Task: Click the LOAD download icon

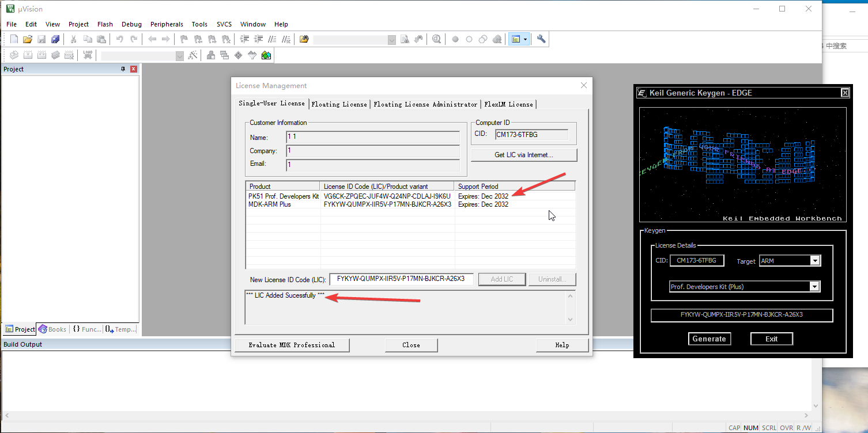Action: tap(88, 55)
